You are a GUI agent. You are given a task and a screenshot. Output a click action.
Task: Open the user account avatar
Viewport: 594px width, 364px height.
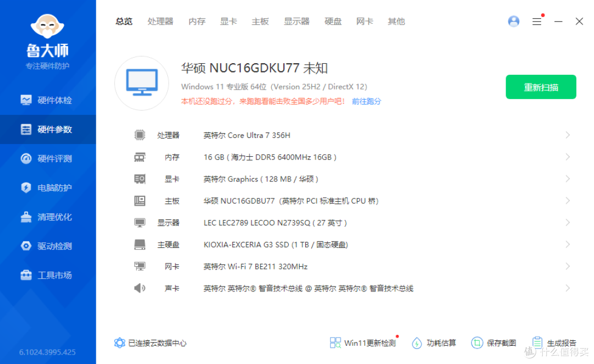(x=514, y=21)
